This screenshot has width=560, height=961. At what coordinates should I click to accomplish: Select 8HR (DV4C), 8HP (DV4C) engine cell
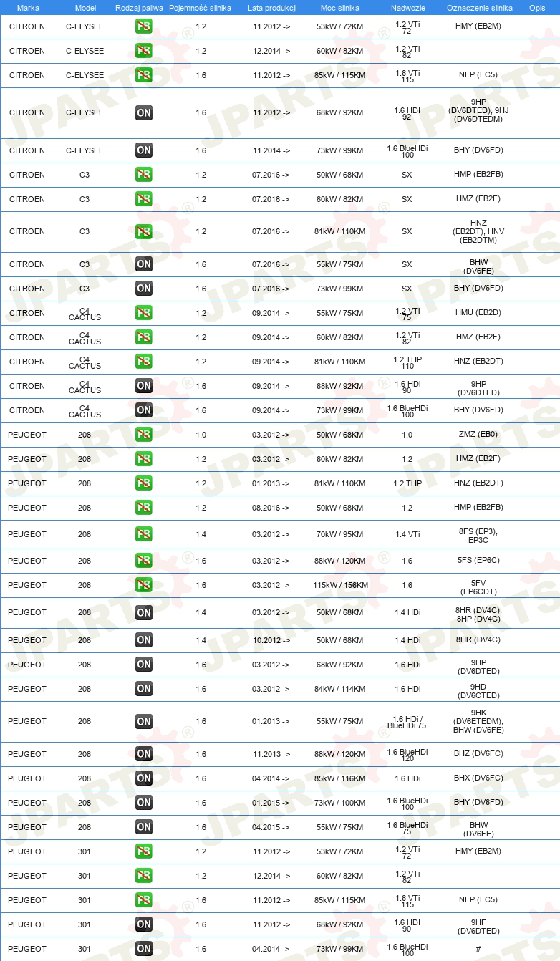(478, 614)
